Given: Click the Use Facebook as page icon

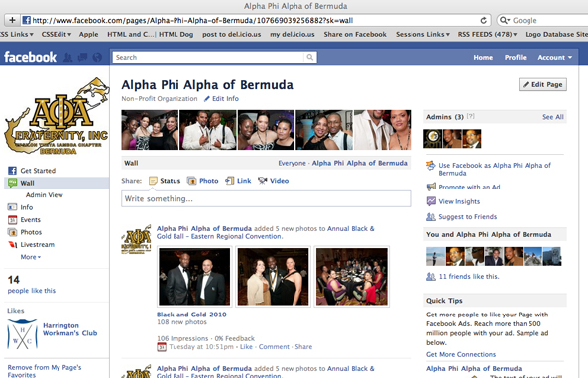Looking at the screenshot, I should pyautogui.click(x=431, y=165).
